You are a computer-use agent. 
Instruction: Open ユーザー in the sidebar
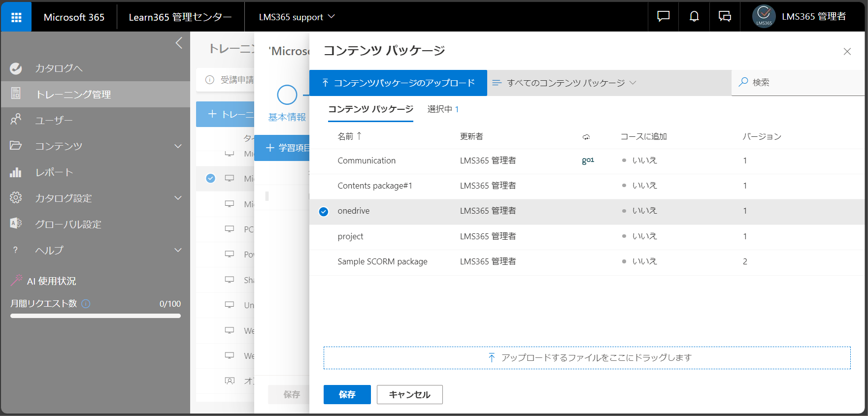[x=95, y=120]
